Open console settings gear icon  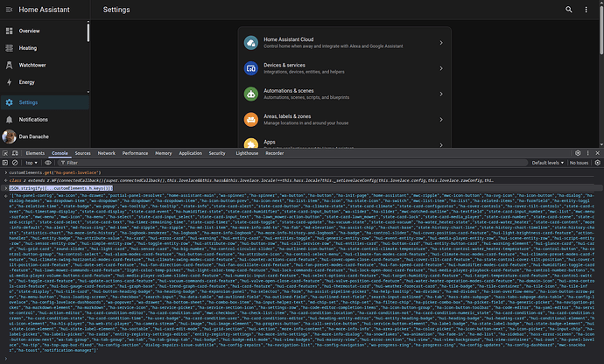[598, 163]
